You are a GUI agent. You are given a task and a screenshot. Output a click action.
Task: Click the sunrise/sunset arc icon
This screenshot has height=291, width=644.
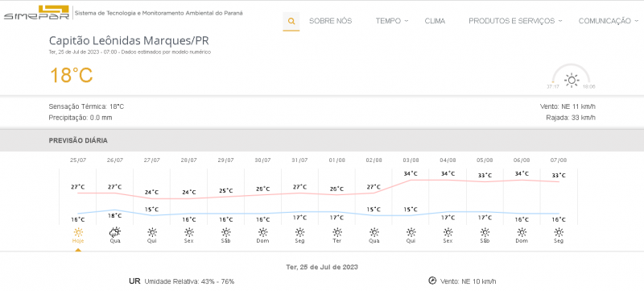571,77
